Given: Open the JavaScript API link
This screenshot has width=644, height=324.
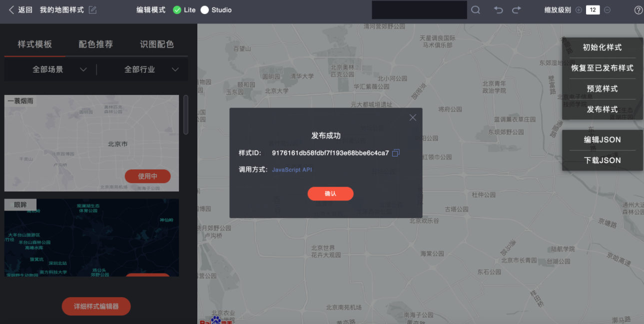Looking at the screenshot, I should click(x=292, y=170).
